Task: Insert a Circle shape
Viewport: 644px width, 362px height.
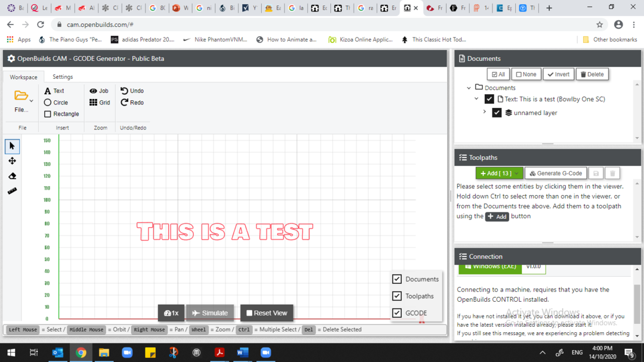Action: 56,103
